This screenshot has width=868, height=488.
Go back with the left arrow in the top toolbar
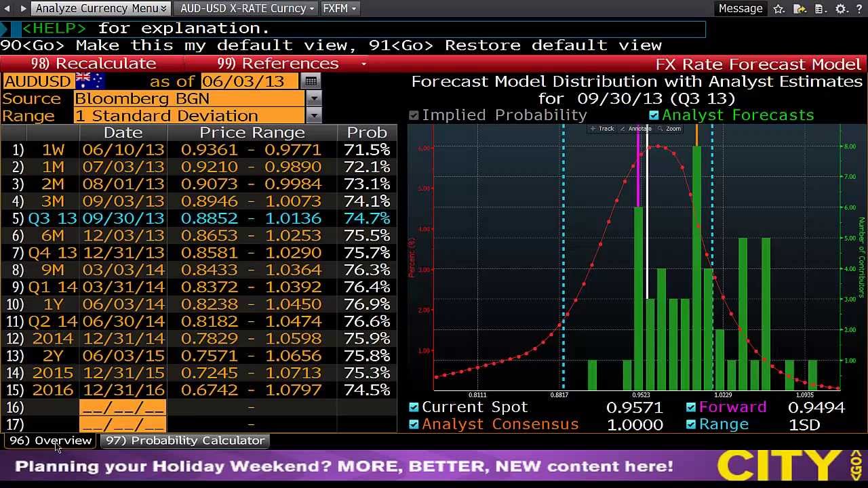coord(8,8)
